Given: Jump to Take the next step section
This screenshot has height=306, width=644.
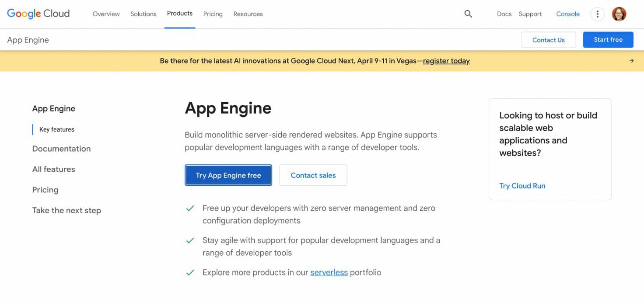Looking at the screenshot, I should click(66, 210).
